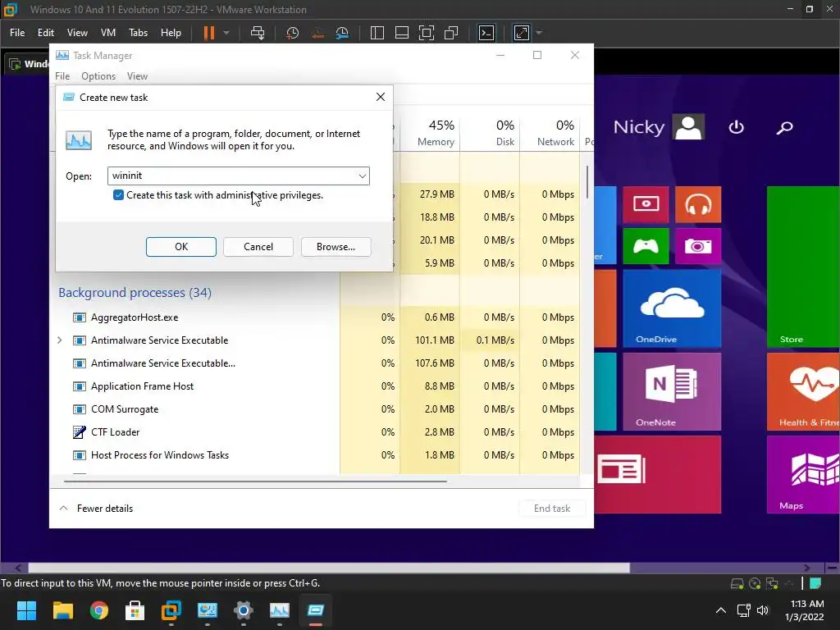Open the OneNote tile
The height and width of the screenshot is (630, 840).
point(672,391)
